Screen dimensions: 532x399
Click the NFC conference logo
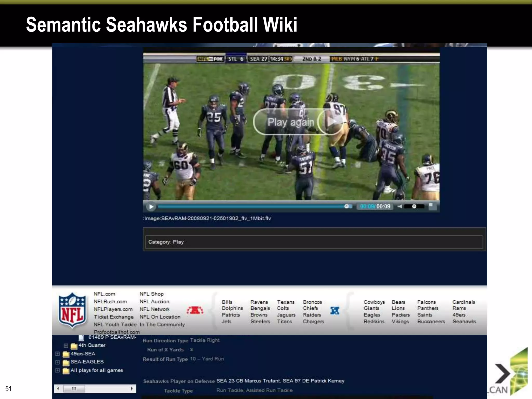(335, 310)
